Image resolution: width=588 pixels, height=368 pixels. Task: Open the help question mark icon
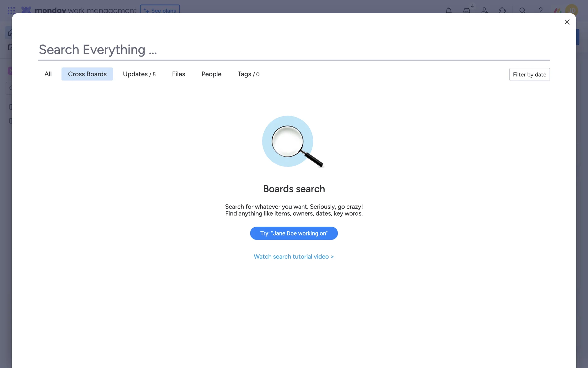pyautogui.click(x=541, y=10)
